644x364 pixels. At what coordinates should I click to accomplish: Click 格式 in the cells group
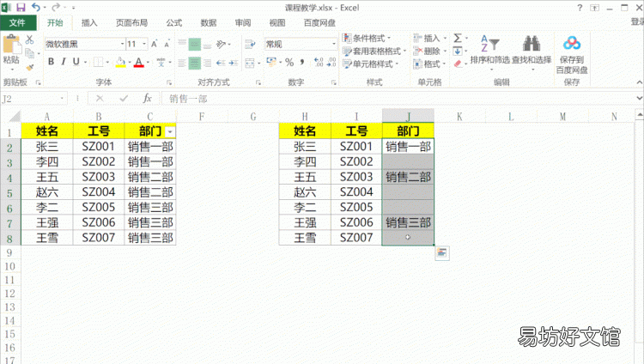click(429, 64)
